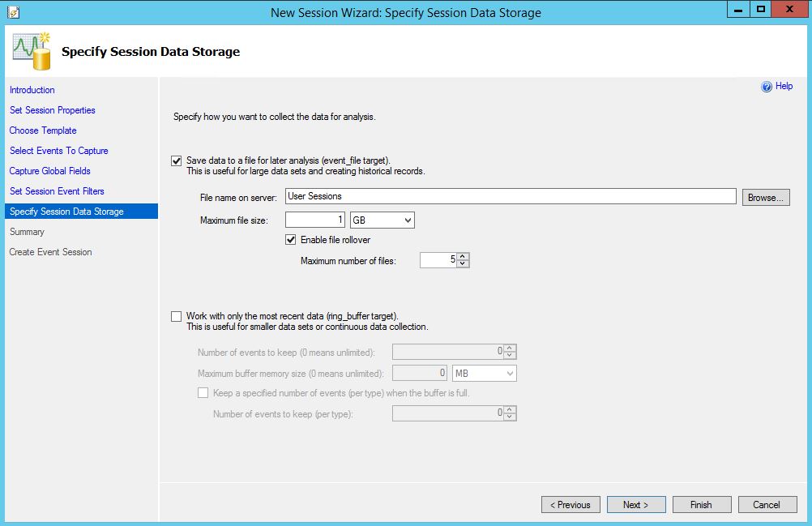Click the Maximum number of files field
This screenshot has width=812, height=526.
[x=438, y=260]
